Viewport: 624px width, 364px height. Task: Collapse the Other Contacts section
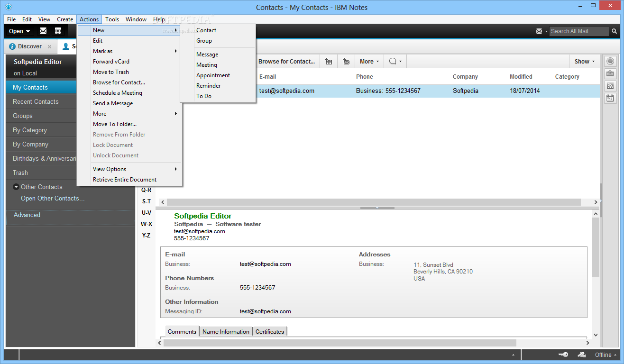click(x=16, y=187)
